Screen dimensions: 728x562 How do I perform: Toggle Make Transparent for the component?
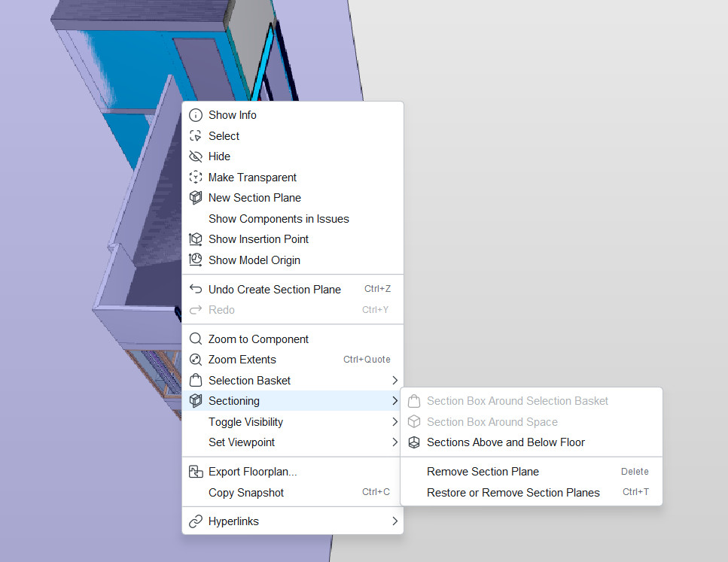pos(252,178)
